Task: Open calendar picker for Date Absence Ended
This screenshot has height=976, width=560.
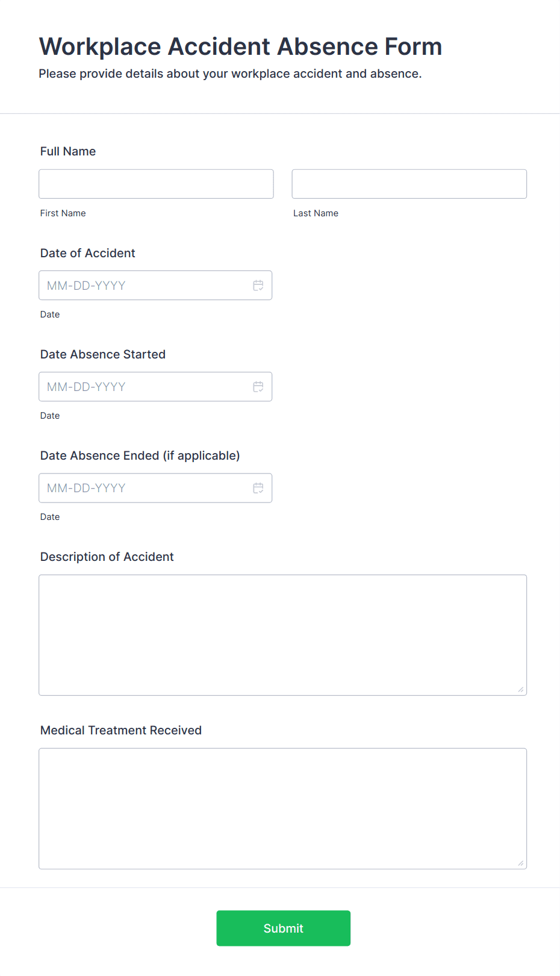Action: click(258, 488)
